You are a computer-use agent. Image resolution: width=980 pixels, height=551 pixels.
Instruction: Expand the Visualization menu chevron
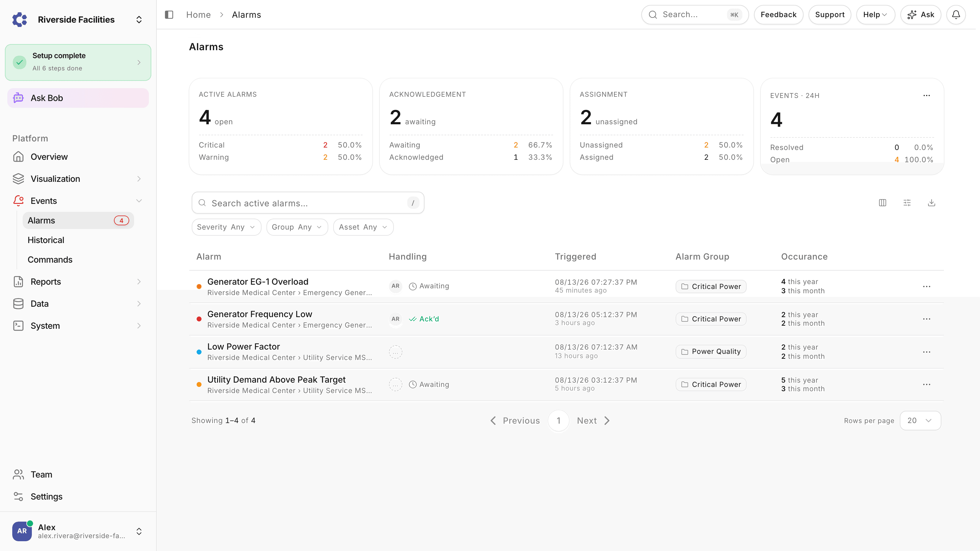pos(139,179)
